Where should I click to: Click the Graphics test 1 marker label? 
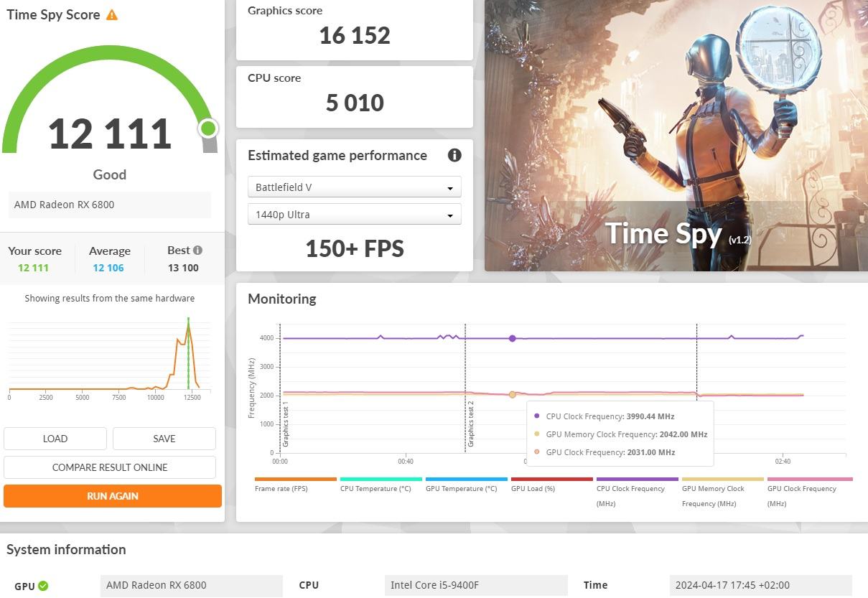[x=286, y=426]
